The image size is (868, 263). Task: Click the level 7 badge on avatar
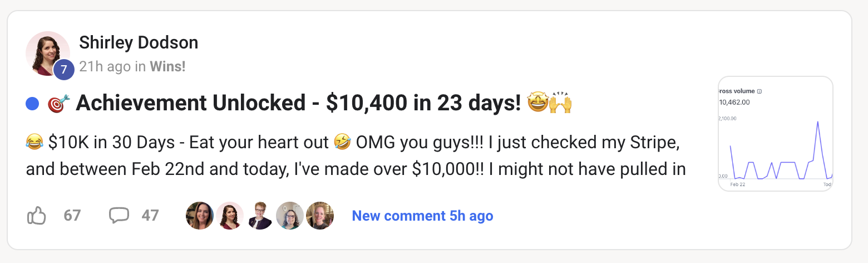click(64, 70)
